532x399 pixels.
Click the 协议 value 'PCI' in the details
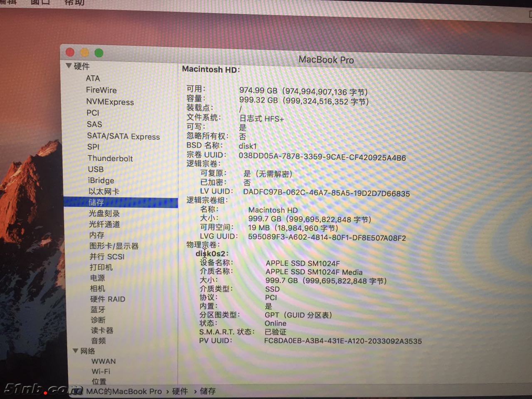pos(271,298)
